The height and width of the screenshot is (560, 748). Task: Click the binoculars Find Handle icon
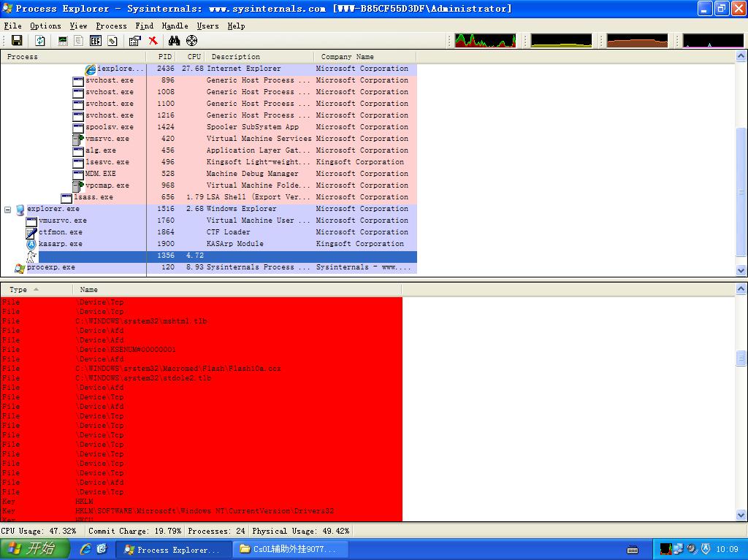(x=174, y=41)
